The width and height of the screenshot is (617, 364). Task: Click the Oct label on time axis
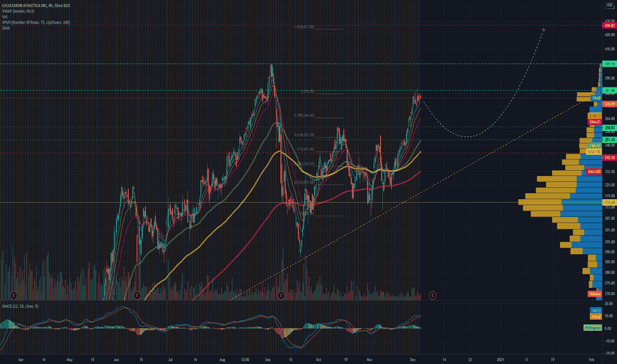[318, 359]
